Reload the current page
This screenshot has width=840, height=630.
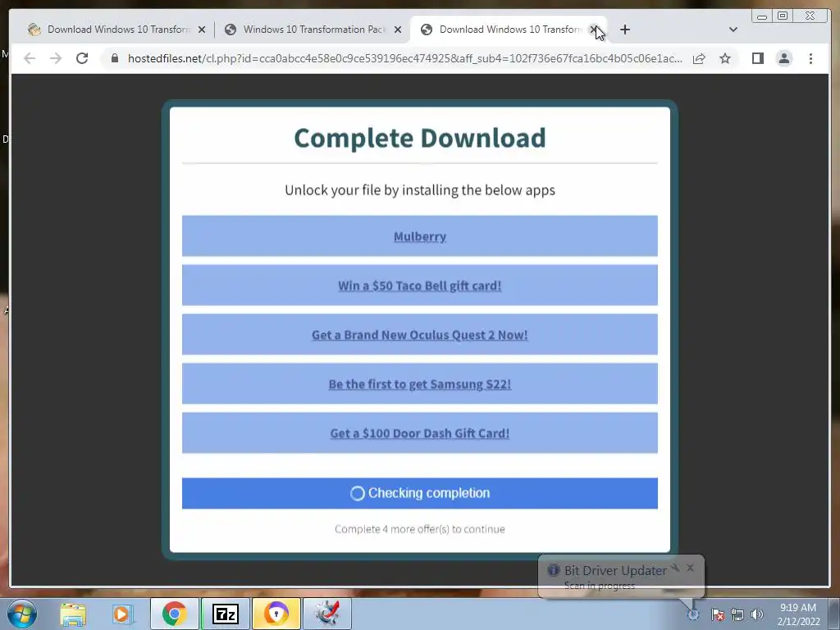82,58
